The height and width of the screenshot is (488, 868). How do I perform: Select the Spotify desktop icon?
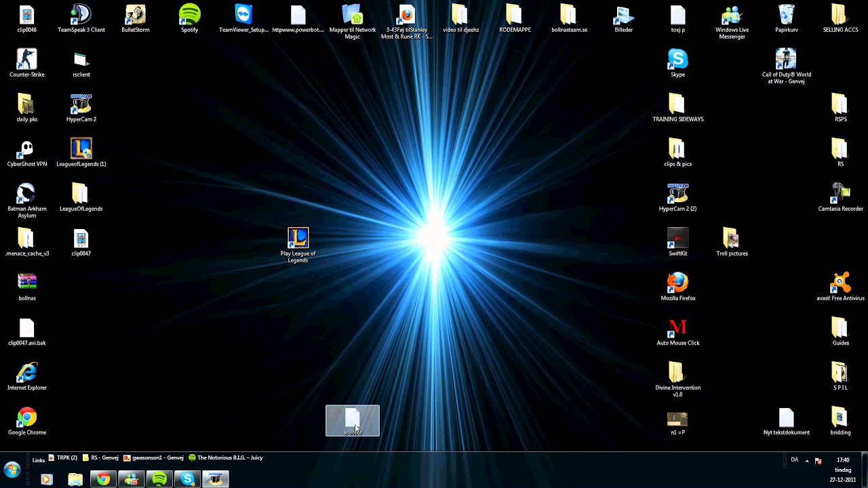190,19
